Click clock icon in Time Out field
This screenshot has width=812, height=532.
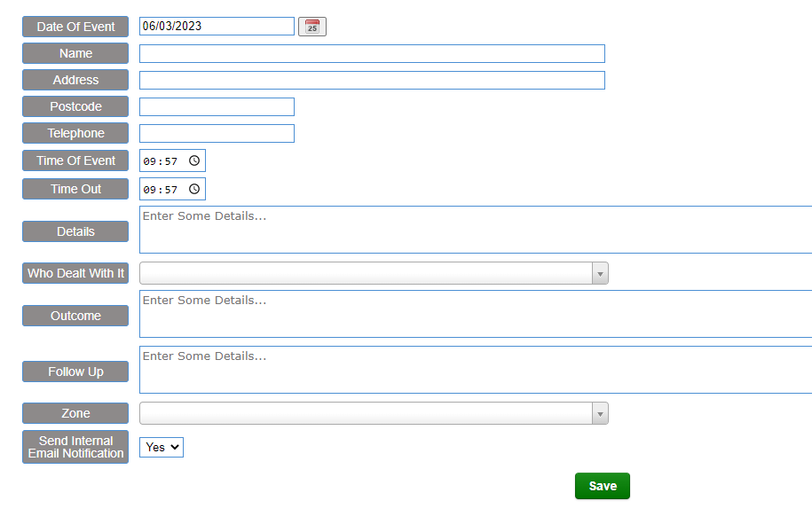point(194,189)
